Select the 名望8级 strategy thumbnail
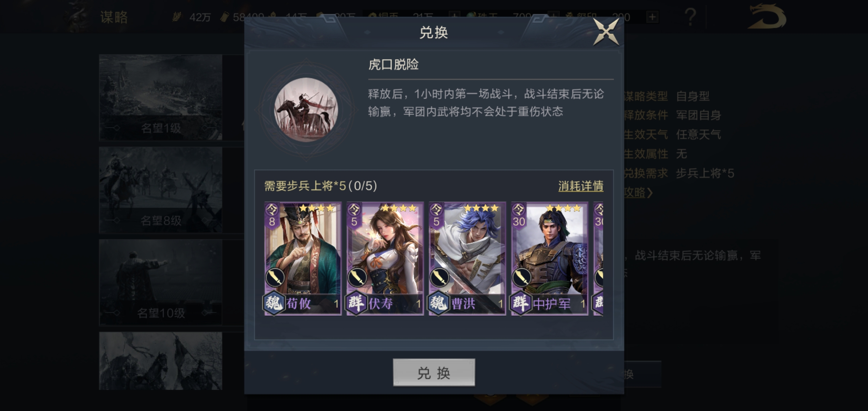The image size is (868, 411). point(161,190)
